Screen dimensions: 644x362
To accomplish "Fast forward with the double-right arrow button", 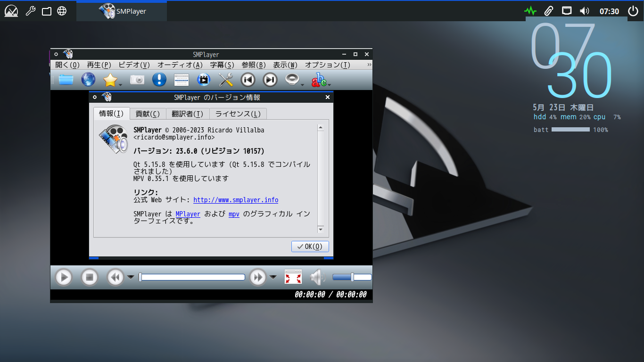I will pyautogui.click(x=257, y=277).
